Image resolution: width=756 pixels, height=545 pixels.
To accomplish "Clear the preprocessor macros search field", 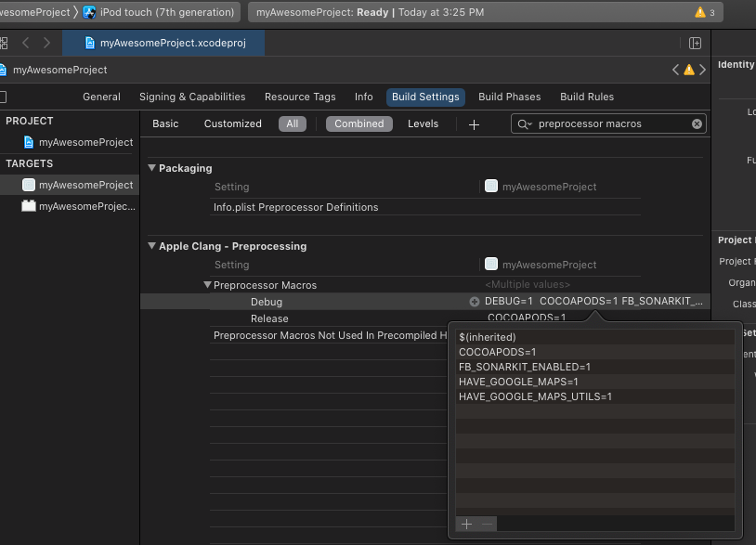I will pyautogui.click(x=697, y=123).
